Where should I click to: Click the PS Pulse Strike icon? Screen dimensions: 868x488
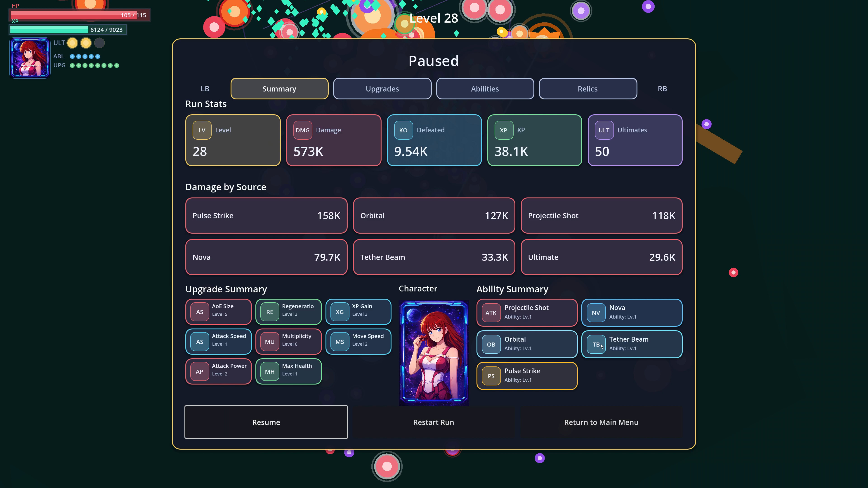tap(491, 376)
